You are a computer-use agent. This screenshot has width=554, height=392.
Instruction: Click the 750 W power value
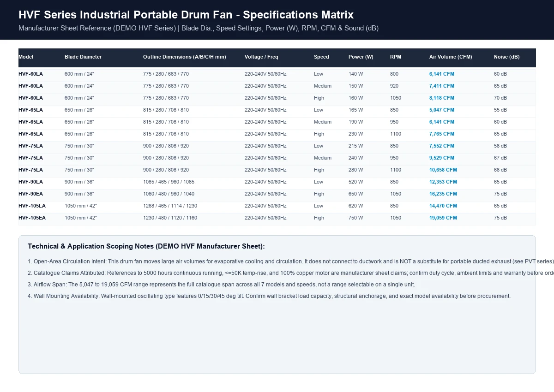tap(356, 218)
